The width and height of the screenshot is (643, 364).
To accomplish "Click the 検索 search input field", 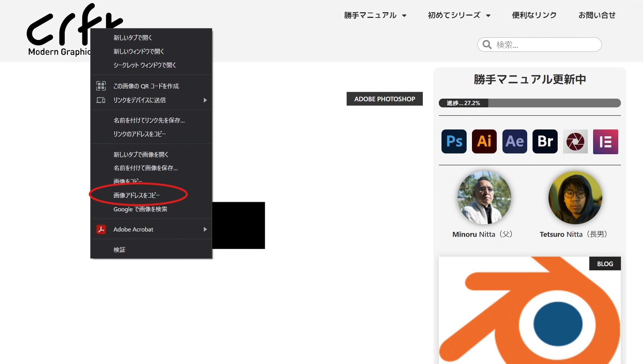I will click(539, 45).
